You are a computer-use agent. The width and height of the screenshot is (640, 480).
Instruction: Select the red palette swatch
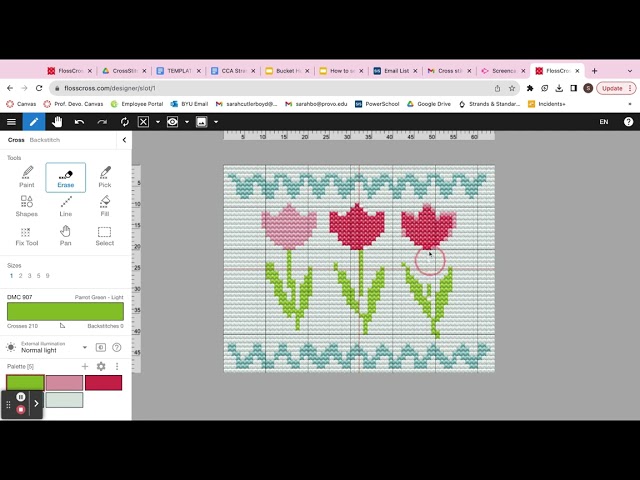(104, 383)
